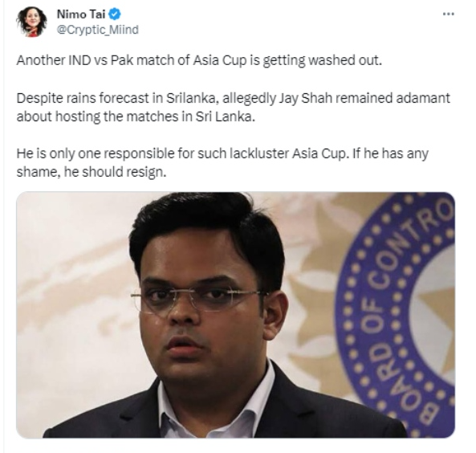This screenshot has width=476, height=453.
Task: Click the phrase 'lackluster Asia Cup'
Action: click(287, 153)
